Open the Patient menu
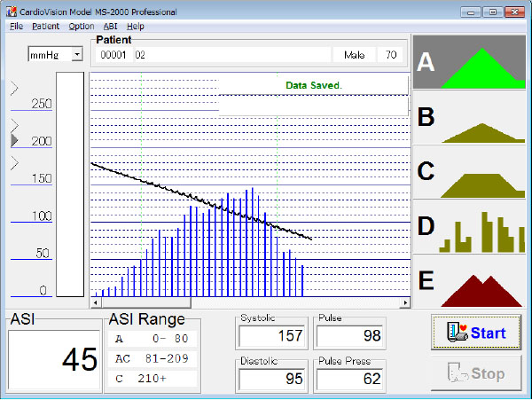This screenshot has height=400, width=532. tap(46, 26)
